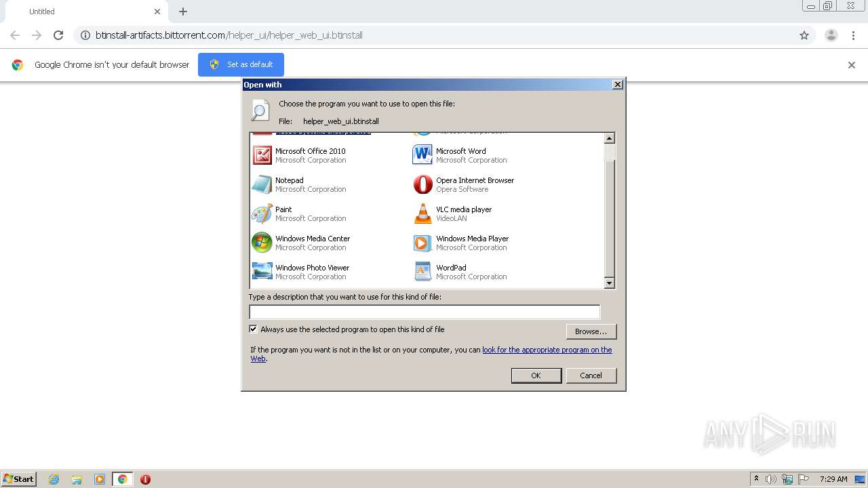Click the Microsoft Word label text
This screenshot has width=868, height=488.
point(461,151)
